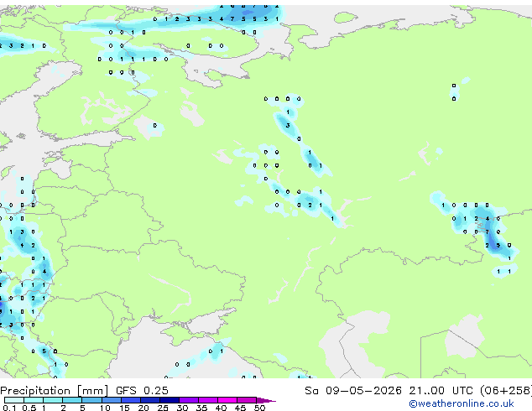Click the legend scale label "15"
The height and width of the screenshot is (411, 532).
coord(124,408)
